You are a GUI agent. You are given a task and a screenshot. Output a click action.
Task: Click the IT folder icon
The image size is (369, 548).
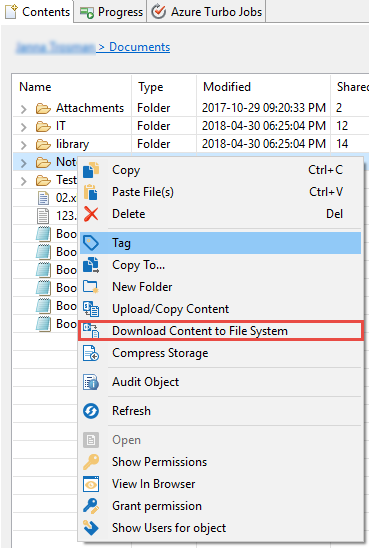coord(43,126)
